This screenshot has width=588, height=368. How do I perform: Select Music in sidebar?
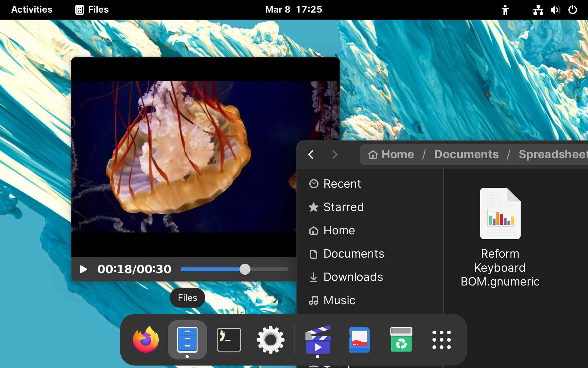tap(339, 300)
